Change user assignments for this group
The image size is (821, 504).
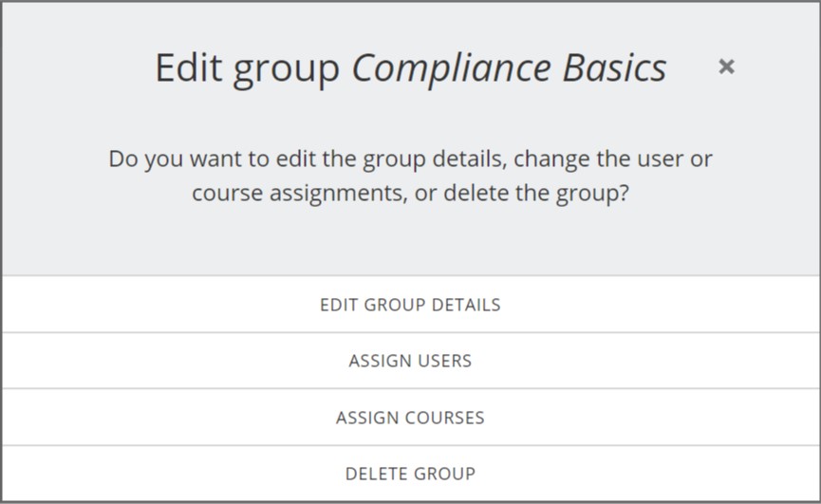[x=410, y=361]
